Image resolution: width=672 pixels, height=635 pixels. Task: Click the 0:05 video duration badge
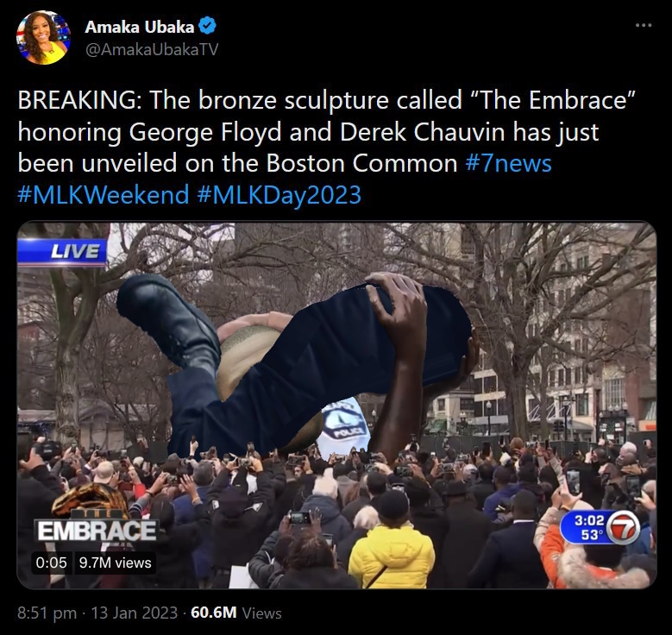(52, 563)
